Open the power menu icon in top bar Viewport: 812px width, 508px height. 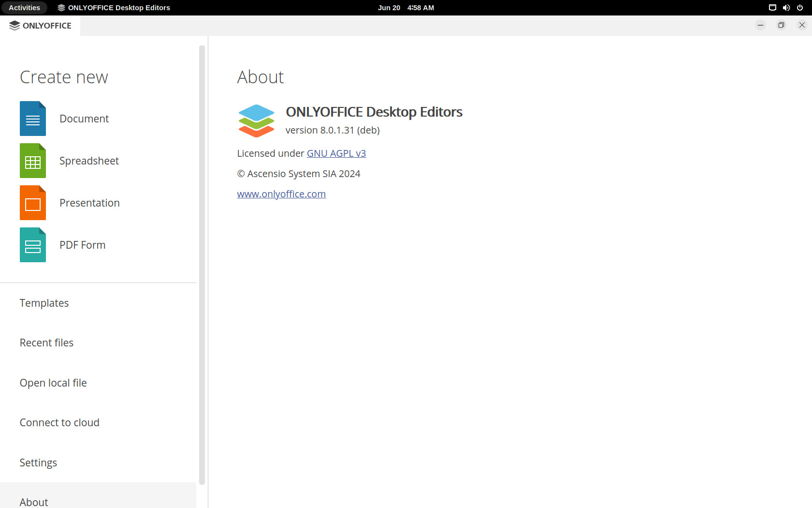pyautogui.click(x=800, y=8)
